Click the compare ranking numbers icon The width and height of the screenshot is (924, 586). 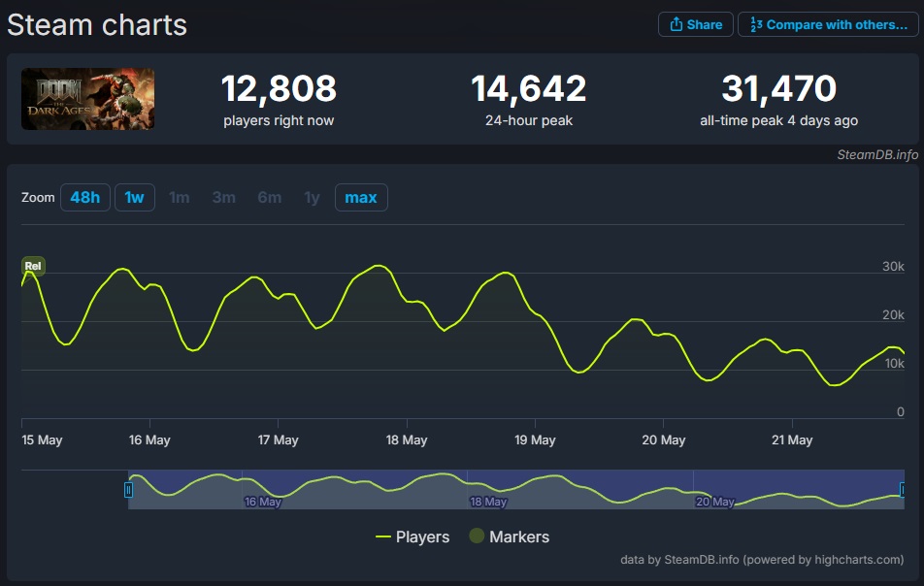(756, 24)
